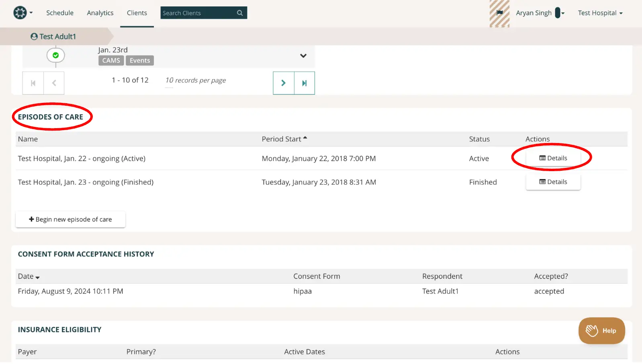The width and height of the screenshot is (642, 364).
Task: Click Active Dates column header
Action: click(305, 352)
